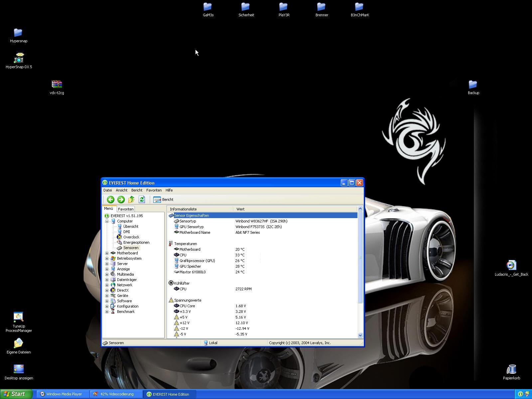
Task: Select the Sensor Eigenschaften row
Action: [263, 215]
